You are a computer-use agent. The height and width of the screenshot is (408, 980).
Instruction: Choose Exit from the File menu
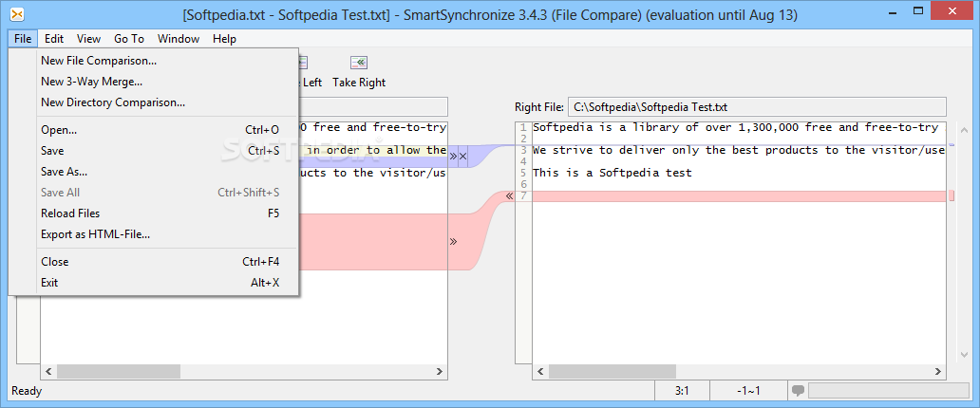153,283
